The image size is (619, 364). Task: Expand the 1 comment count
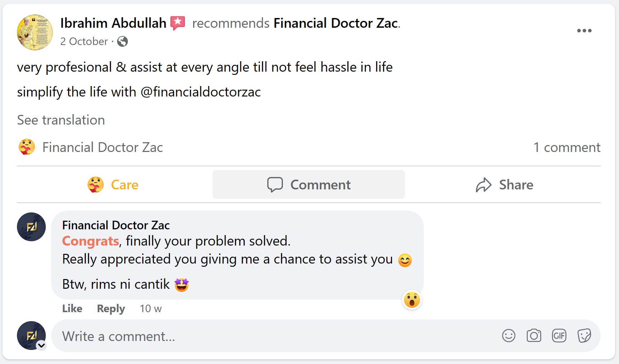tap(566, 147)
